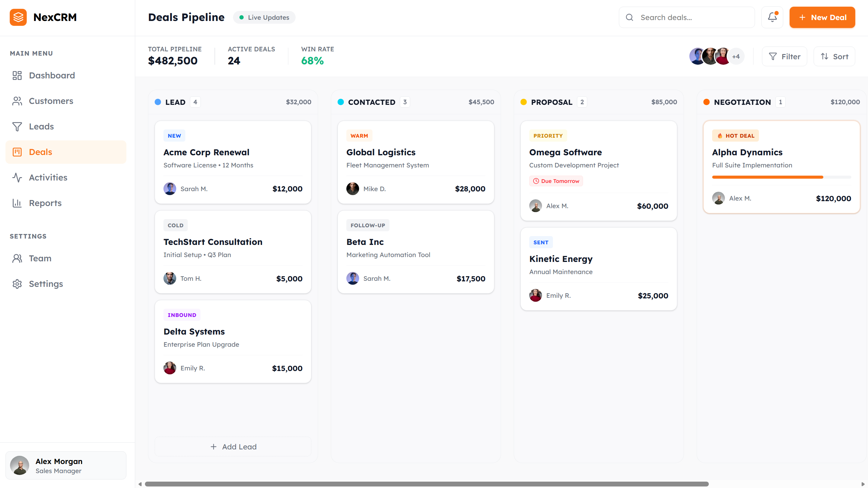Viewport: 868px width, 488px height.
Task: Click the notification bell icon
Action: click(772, 17)
